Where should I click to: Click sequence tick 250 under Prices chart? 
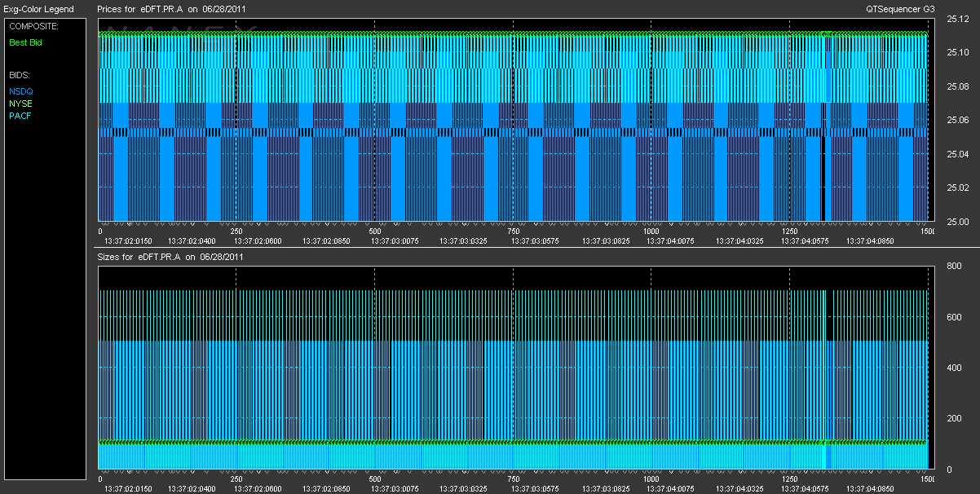click(x=237, y=232)
